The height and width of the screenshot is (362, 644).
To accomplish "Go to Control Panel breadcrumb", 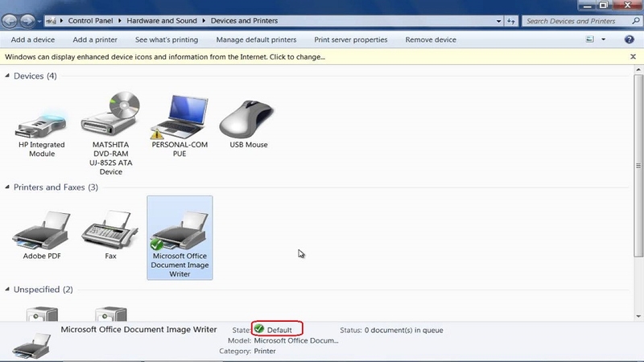I will pyautogui.click(x=90, y=21).
